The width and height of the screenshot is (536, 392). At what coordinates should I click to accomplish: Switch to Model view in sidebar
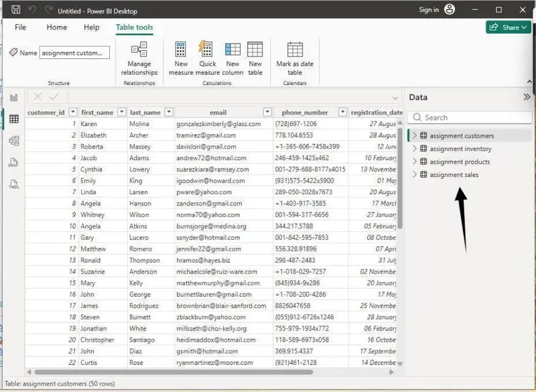coord(14,141)
